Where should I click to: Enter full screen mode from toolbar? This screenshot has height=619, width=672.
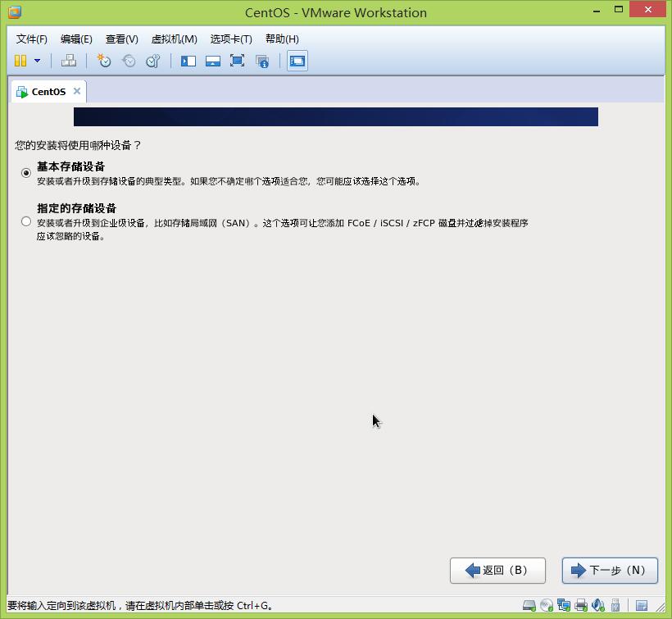(238, 61)
